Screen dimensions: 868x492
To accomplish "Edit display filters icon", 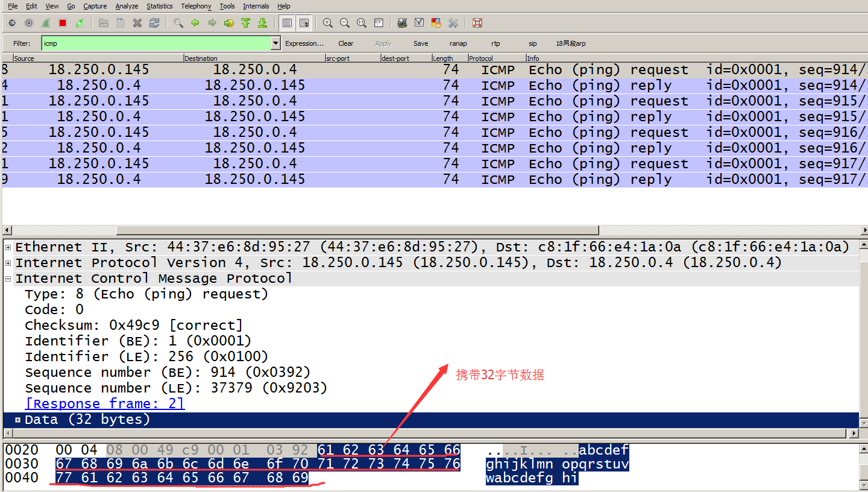I will pos(420,23).
